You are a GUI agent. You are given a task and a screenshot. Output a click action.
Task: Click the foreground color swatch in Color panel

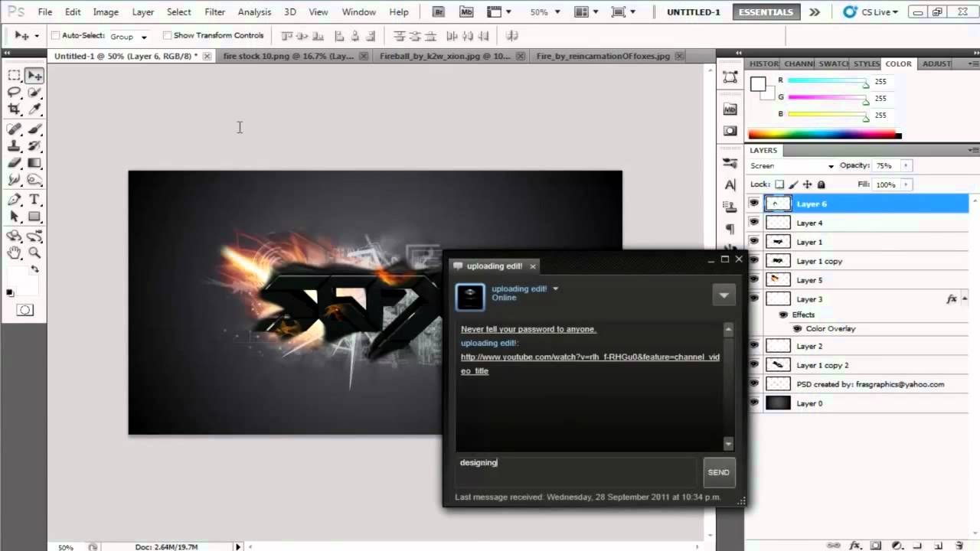click(757, 84)
